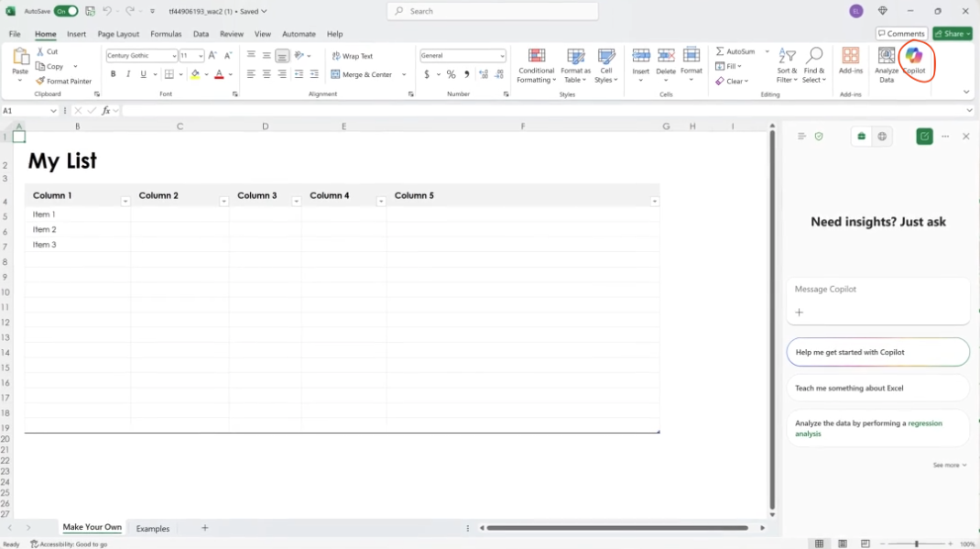Open the Column 1 filter dropdown
This screenshot has width=980, height=549.
click(125, 200)
